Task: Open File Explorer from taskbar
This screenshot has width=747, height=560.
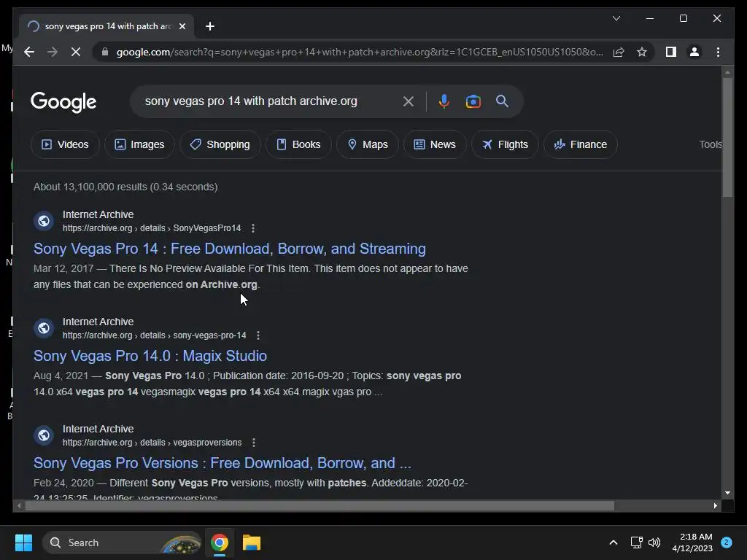Action: pyautogui.click(x=252, y=542)
